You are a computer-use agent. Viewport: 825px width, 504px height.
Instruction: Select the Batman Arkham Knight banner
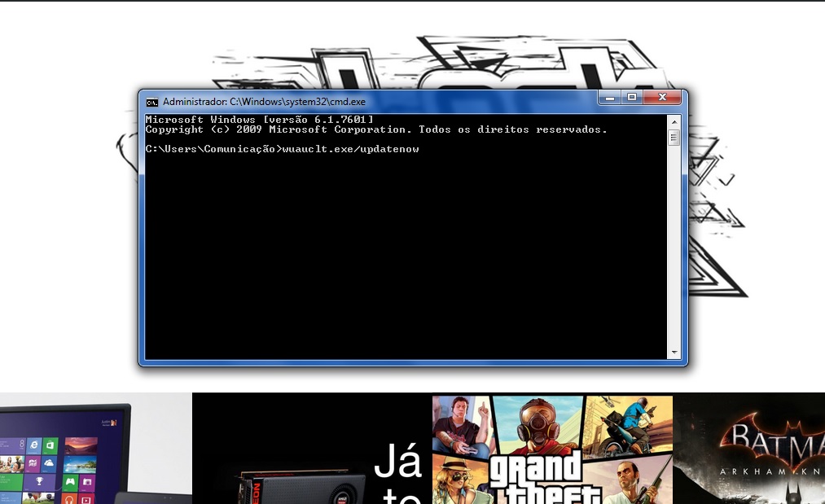coord(749,448)
